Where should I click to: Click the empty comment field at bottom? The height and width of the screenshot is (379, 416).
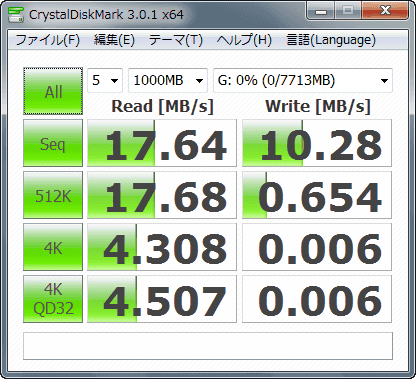208,346
